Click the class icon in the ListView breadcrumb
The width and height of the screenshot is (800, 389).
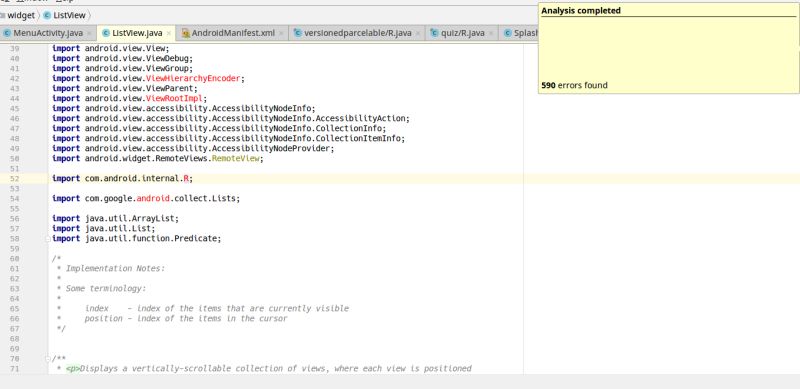pos(47,15)
